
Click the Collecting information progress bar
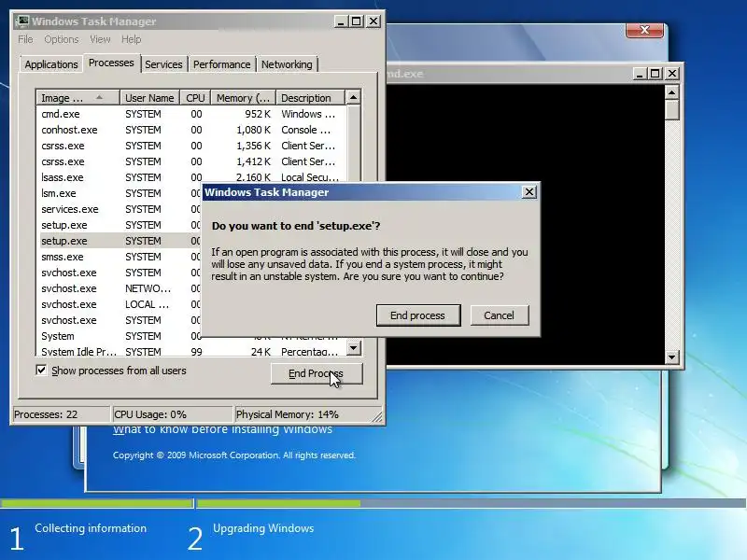(97, 503)
